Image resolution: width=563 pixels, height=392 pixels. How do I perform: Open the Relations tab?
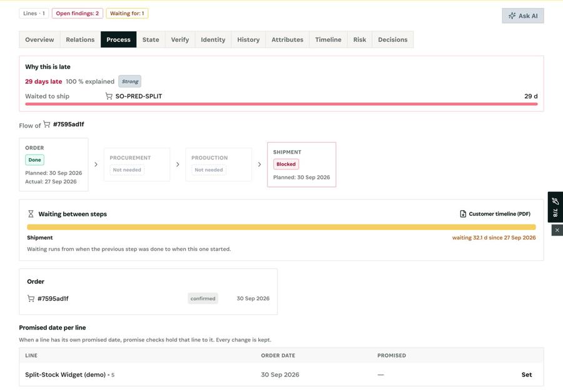point(80,39)
